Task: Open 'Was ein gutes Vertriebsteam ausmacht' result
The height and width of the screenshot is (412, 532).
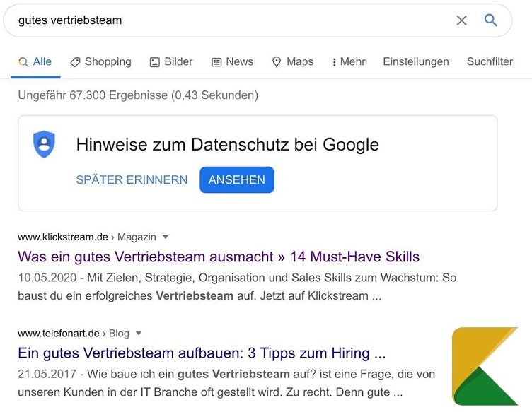Action: click(219, 257)
